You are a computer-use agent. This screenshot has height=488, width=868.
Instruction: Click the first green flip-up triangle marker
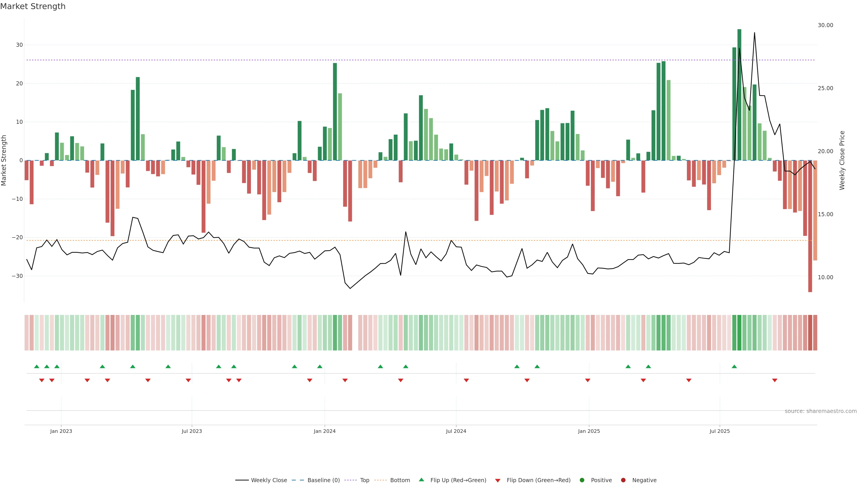(x=37, y=366)
